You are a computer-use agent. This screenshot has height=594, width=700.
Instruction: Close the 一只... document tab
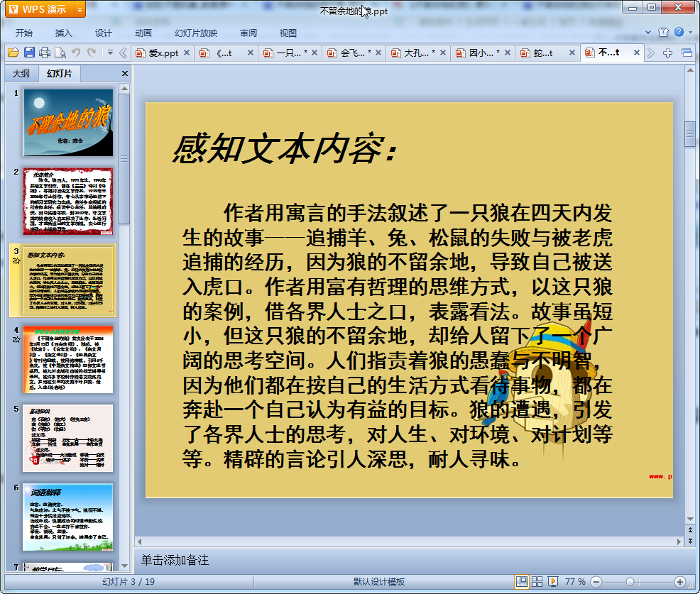coord(315,53)
